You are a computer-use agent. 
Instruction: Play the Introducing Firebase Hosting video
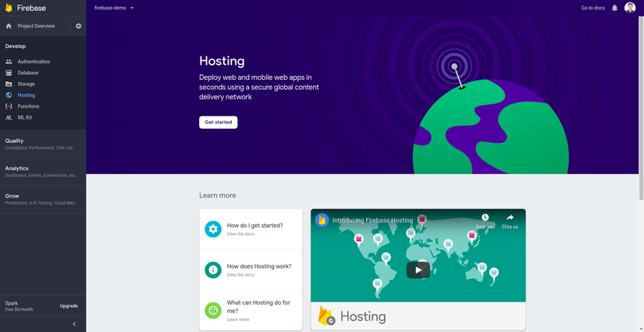coord(418,270)
